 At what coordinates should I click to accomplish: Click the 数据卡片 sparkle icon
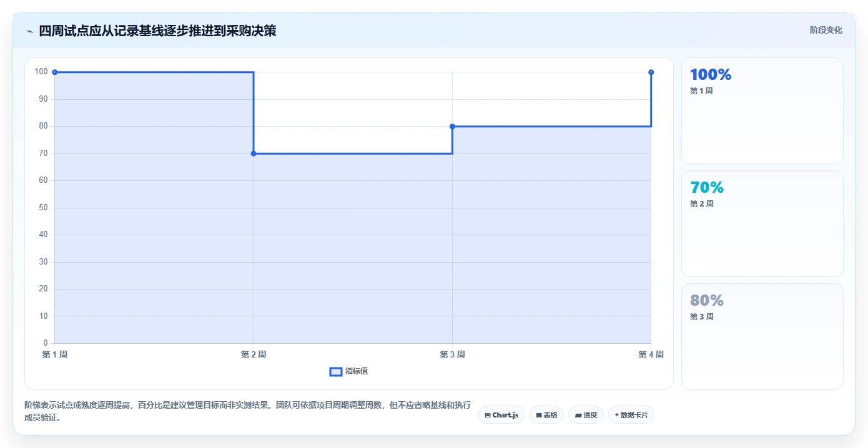pos(616,415)
